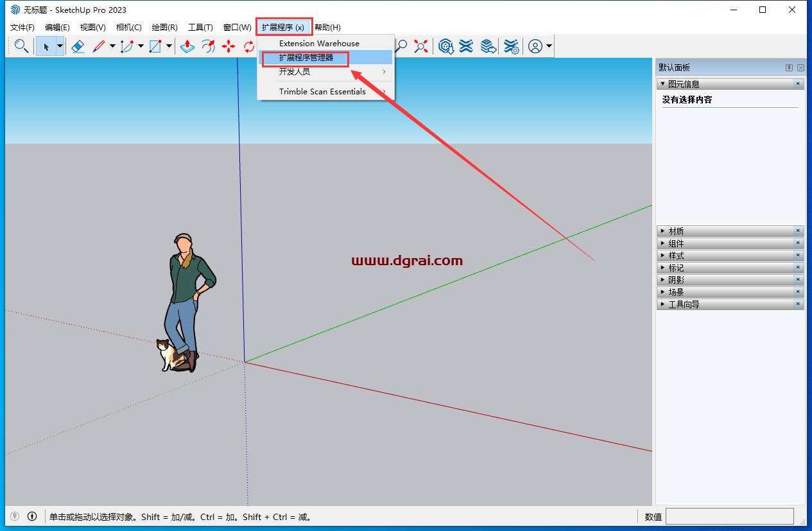The image size is (812, 531).
Task: Open the Rectangle shapes dropdown arrow
Action: [169, 46]
